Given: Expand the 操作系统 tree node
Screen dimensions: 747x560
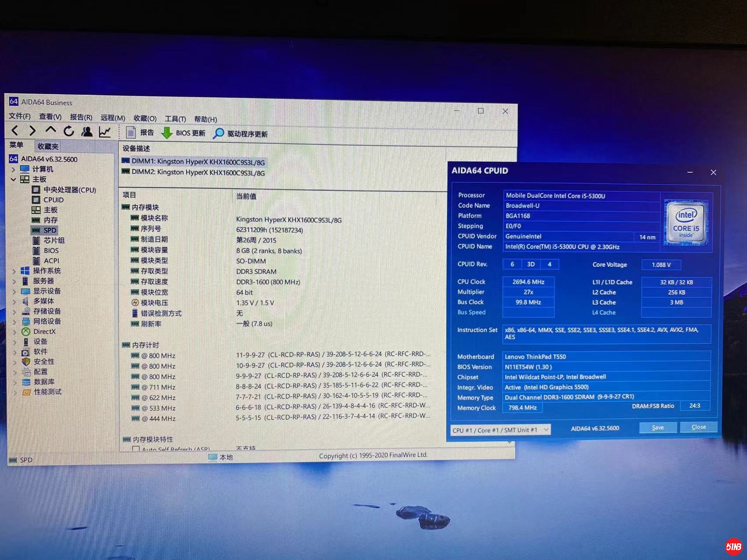Looking at the screenshot, I should [13, 271].
